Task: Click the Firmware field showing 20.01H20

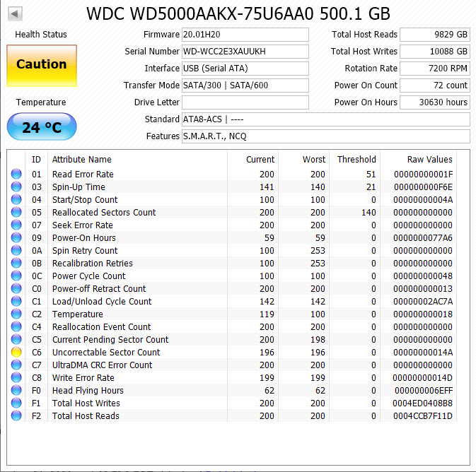Action: point(245,35)
